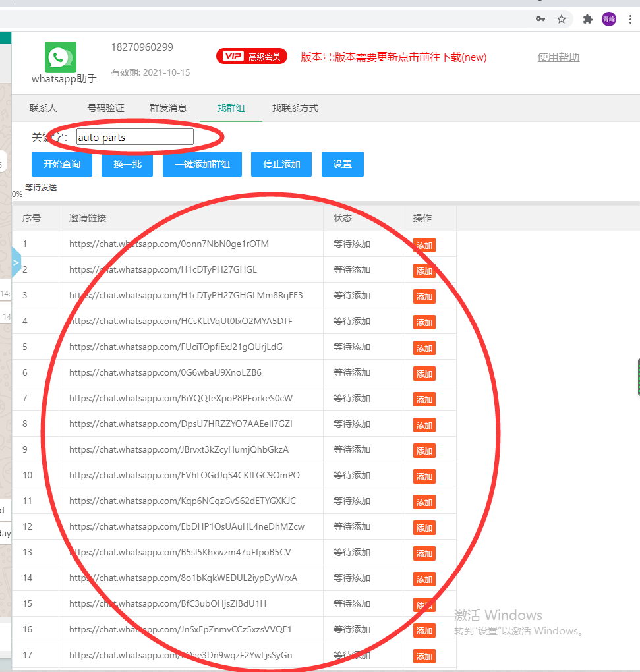Click the 添加 button in row 1
The image size is (640, 672).
(424, 245)
